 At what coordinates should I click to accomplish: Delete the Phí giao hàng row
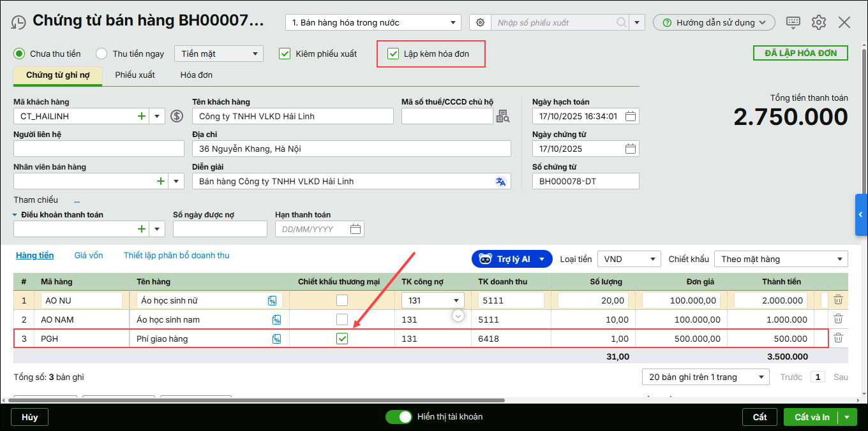click(838, 339)
